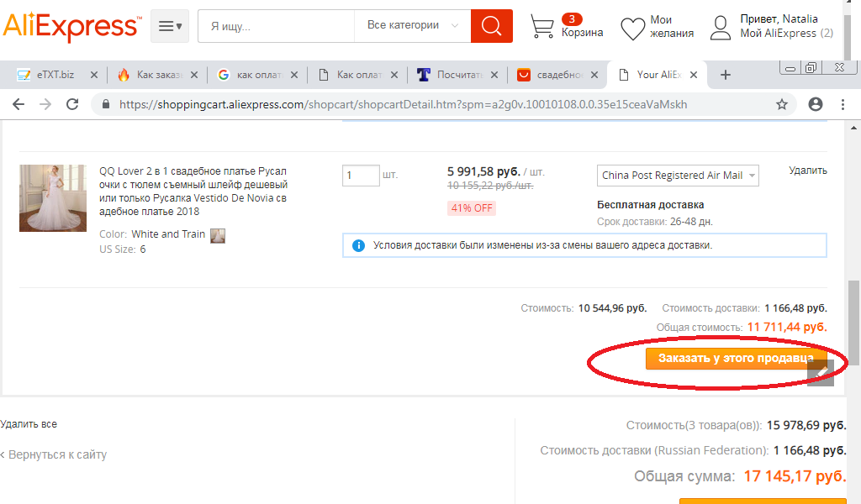The height and width of the screenshot is (504, 861).
Task: Reload the page in browser
Action: [x=72, y=105]
